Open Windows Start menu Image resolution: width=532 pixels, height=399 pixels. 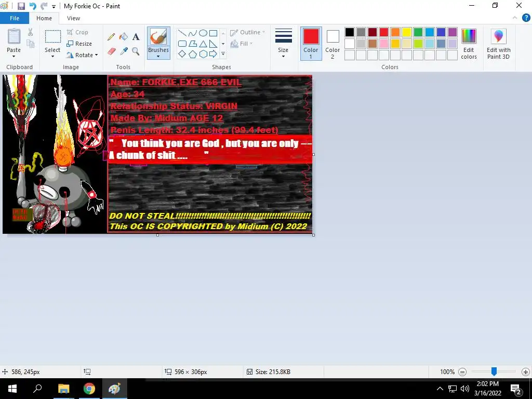[x=12, y=389]
